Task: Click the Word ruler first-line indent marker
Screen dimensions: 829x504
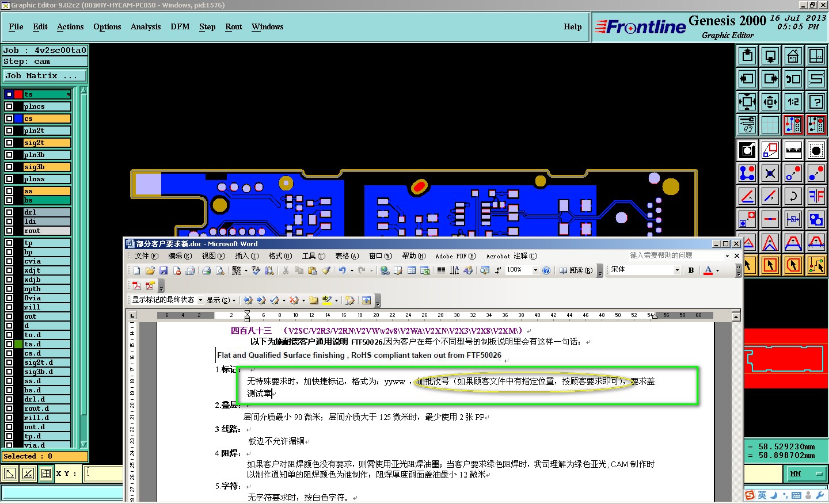Action: pos(247,312)
